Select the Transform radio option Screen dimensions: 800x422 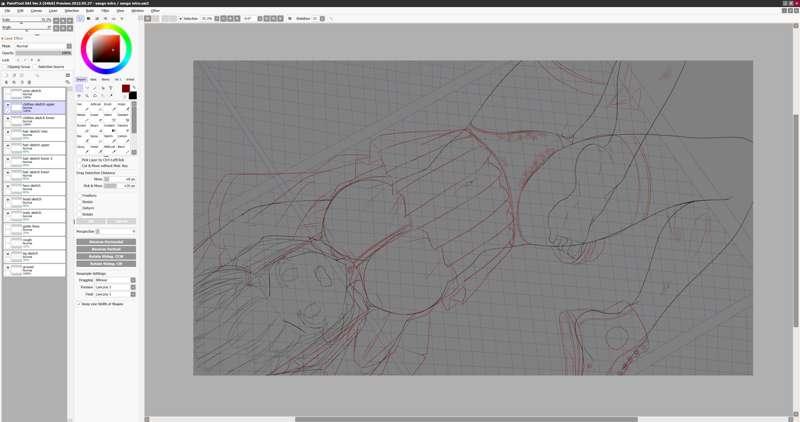click(80, 195)
